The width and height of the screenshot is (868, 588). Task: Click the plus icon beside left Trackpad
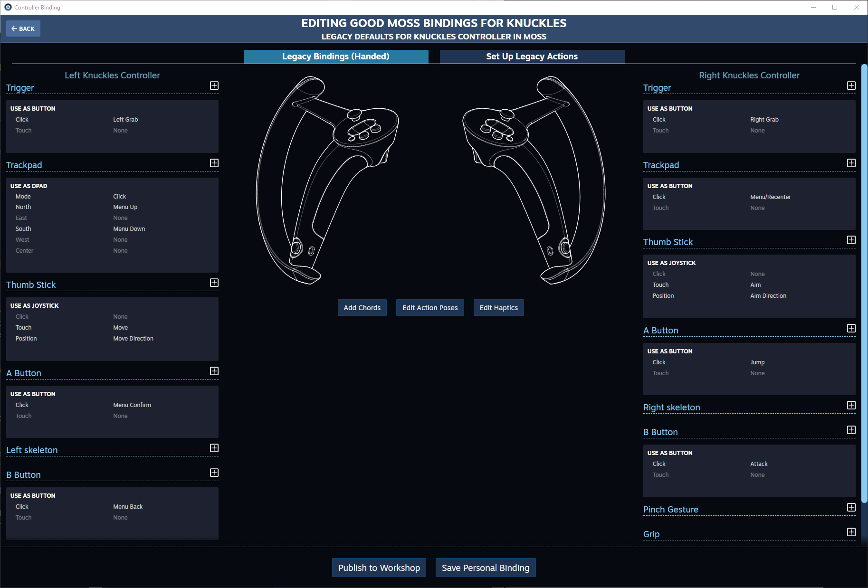214,163
